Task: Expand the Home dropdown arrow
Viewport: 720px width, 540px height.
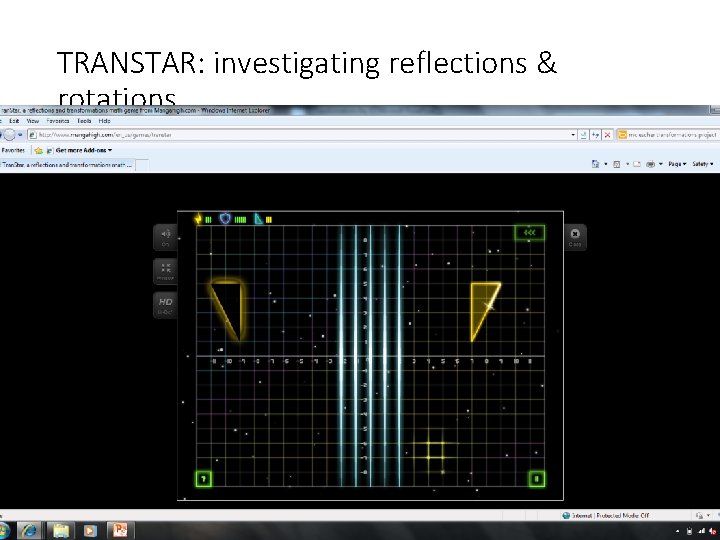Action: point(605,164)
